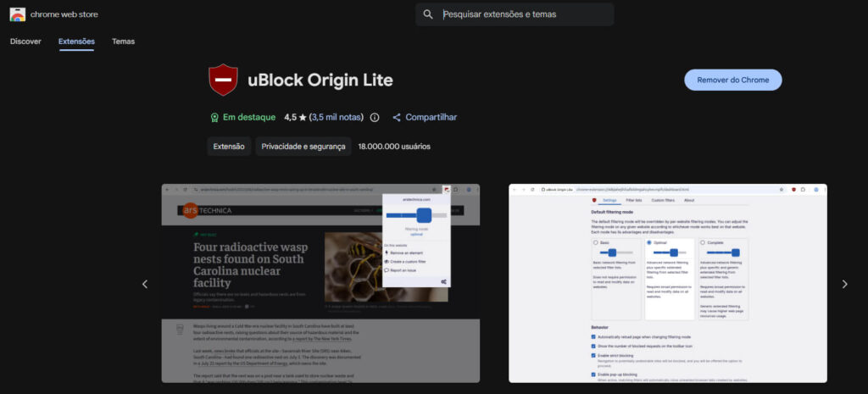Image resolution: width=868 pixels, height=394 pixels.
Task: Open the Discover tab
Action: pyautogui.click(x=25, y=42)
